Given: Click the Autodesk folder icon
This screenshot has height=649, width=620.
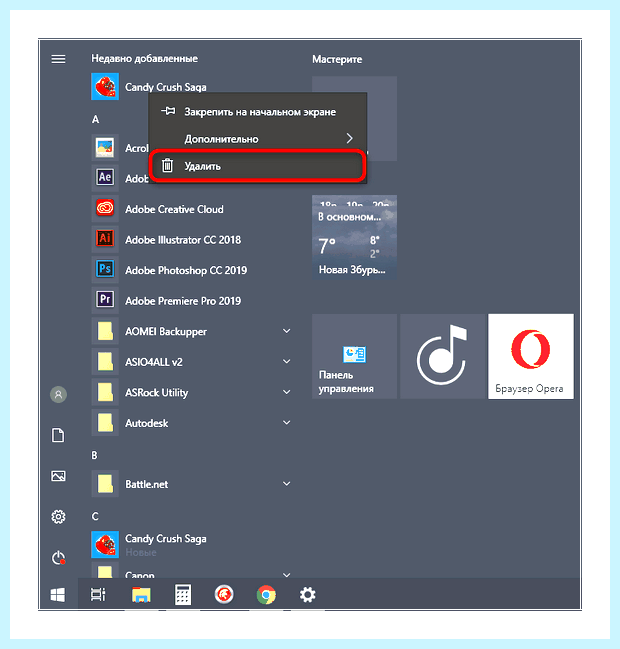Looking at the screenshot, I should pos(105,423).
